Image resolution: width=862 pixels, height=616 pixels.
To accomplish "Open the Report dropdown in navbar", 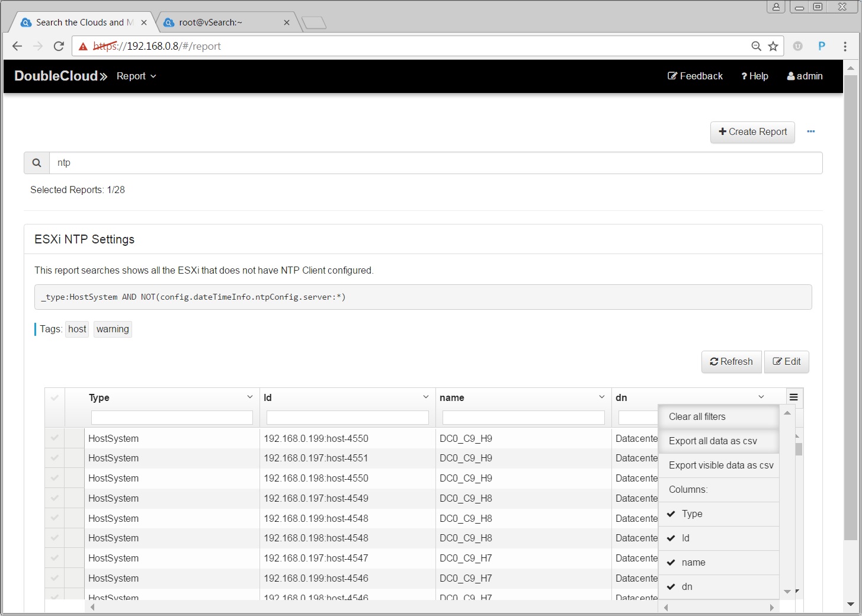I will pos(136,76).
